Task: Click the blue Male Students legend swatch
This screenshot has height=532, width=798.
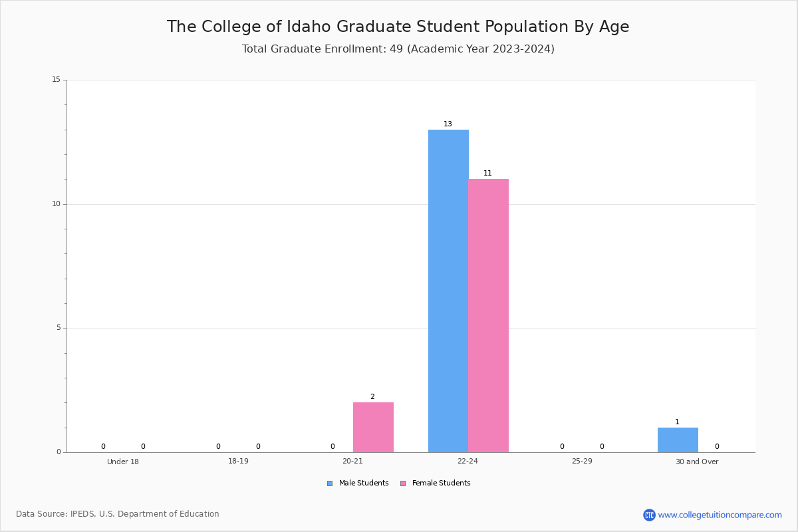Action: (x=330, y=483)
